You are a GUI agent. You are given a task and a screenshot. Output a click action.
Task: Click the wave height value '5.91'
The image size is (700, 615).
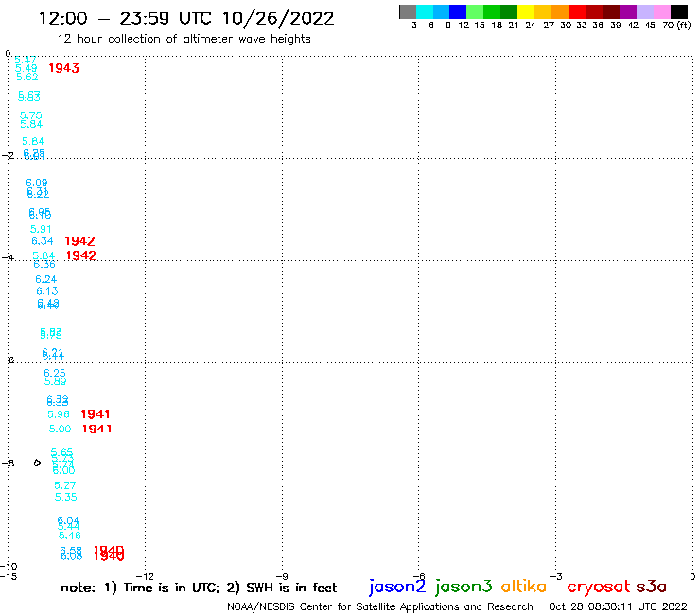pyautogui.click(x=41, y=229)
